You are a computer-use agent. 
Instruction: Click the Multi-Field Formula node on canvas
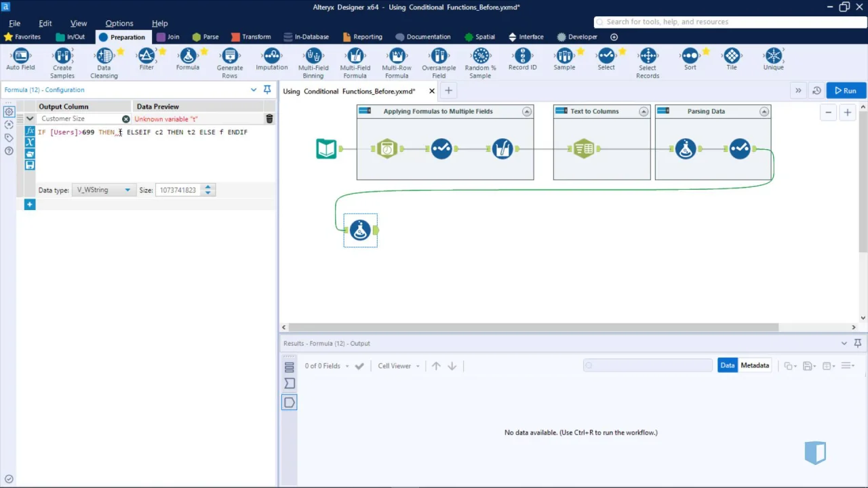pos(502,148)
